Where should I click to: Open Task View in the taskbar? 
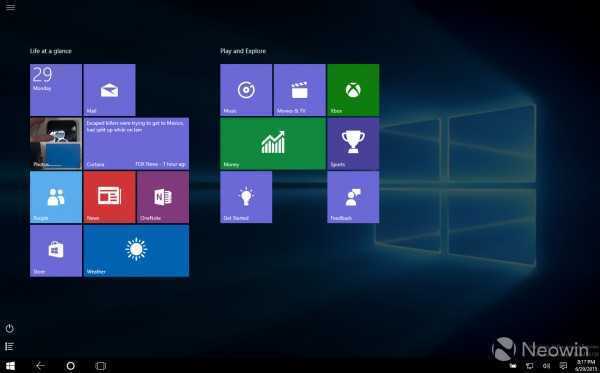pos(100,366)
